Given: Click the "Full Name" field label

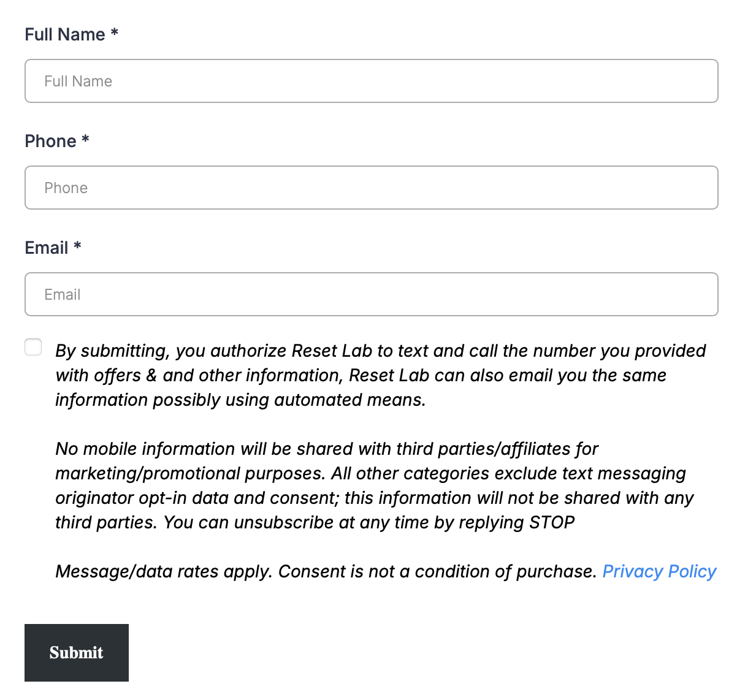Looking at the screenshot, I should [65, 34].
